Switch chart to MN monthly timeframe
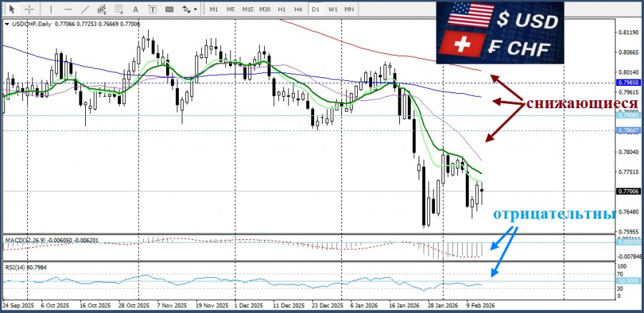644x313 pixels. pyautogui.click(x=349, y=9)
